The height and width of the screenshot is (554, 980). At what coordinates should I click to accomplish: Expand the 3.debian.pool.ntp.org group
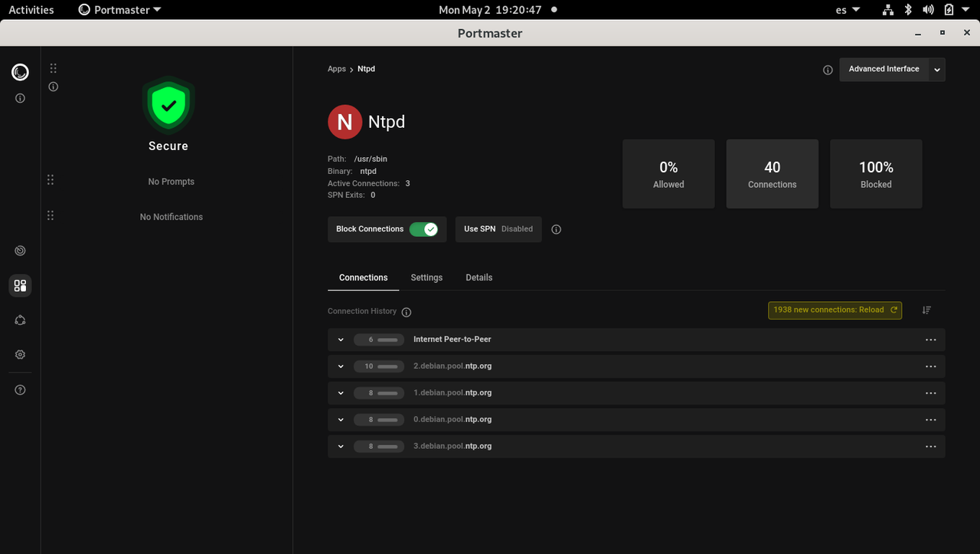(341, 447)
